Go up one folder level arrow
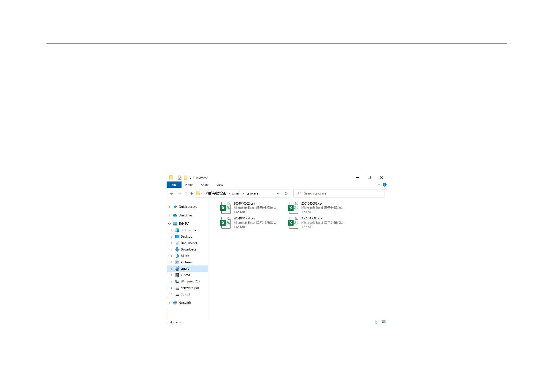This screenshot has height=392, width=554. tap(191, 193)
